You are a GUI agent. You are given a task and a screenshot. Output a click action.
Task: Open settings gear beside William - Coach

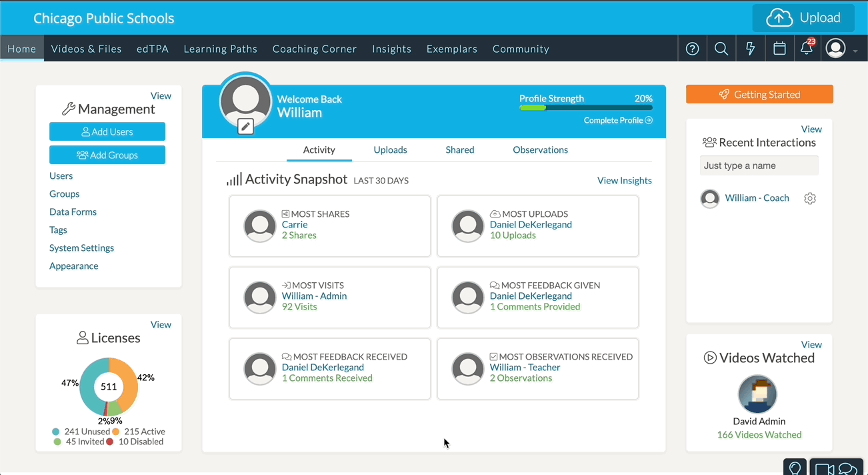[x=810, y=198]
